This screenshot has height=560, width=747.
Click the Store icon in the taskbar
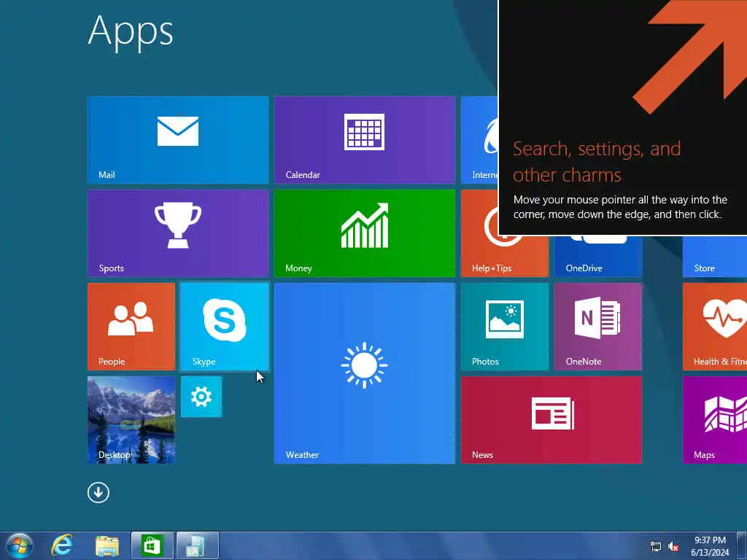pyautogui.click(x=152, y=545)
